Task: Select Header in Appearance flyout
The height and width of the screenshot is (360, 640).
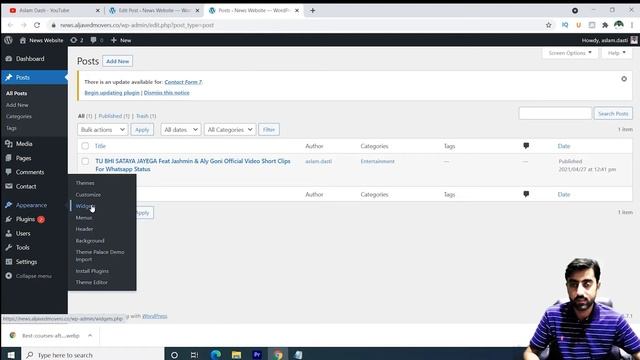Action: [x=84, y=229]
